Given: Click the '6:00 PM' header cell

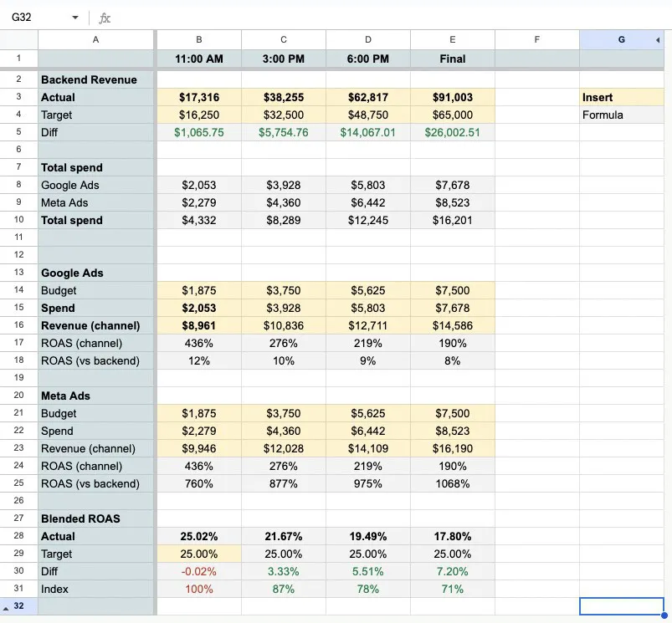Looking at the screenshot, I should pos(367,59).
